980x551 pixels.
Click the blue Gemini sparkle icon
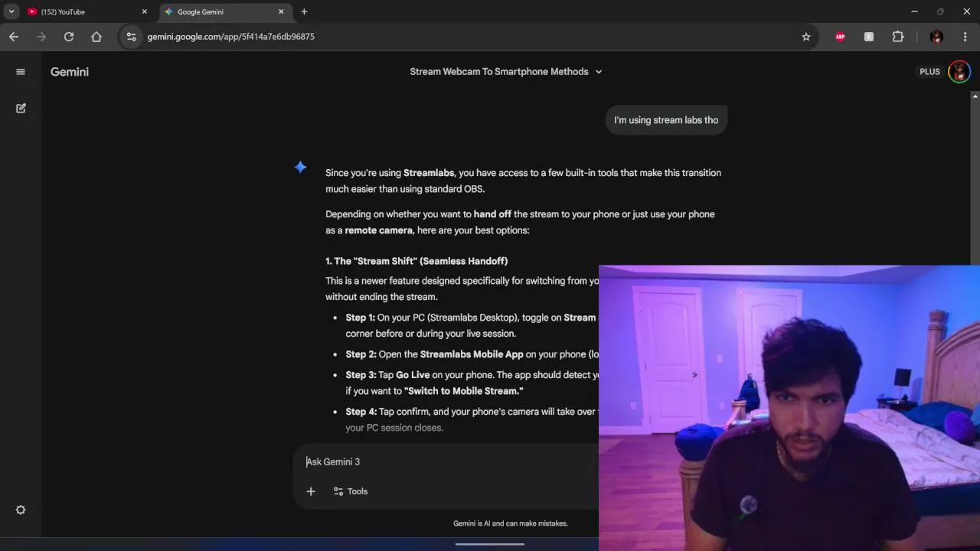pyautogui.click(x=300, y=167)
